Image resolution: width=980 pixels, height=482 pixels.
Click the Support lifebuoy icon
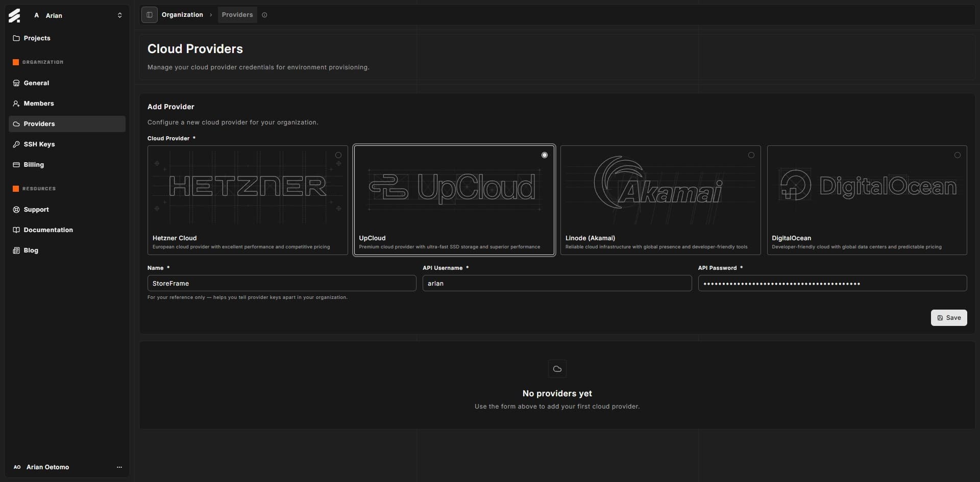tap(16, 210)
